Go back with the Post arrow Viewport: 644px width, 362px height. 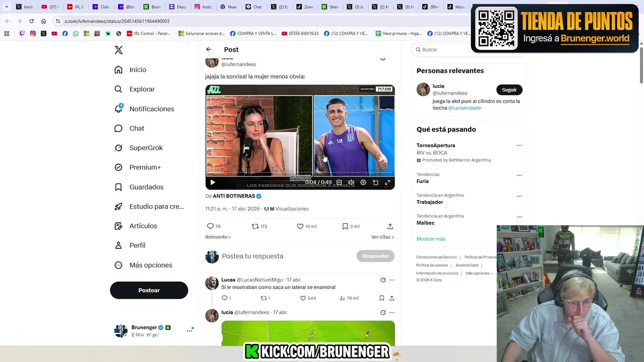209,49
